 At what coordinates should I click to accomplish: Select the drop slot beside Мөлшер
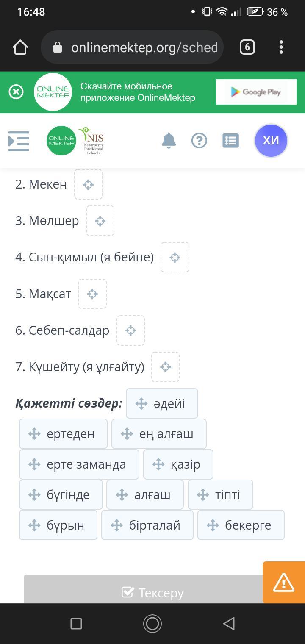coord(100,221)
